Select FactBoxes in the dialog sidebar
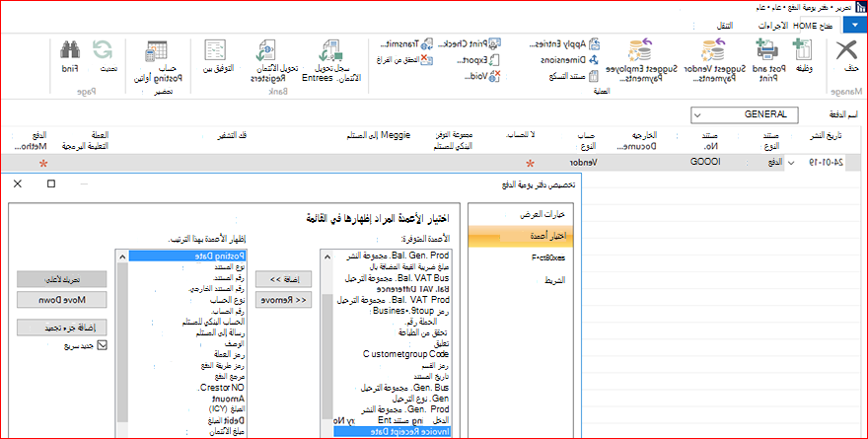This screenshot has height=439, width=868. 521,258
